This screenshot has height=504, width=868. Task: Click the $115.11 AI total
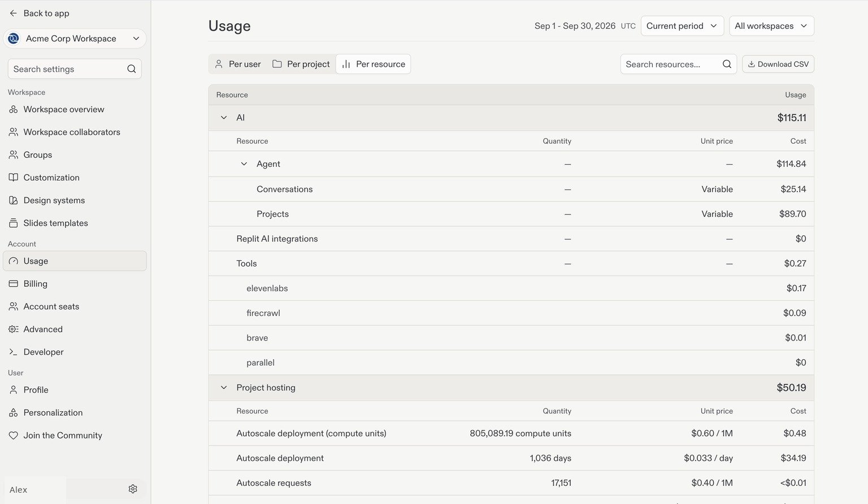coord(792,118)
